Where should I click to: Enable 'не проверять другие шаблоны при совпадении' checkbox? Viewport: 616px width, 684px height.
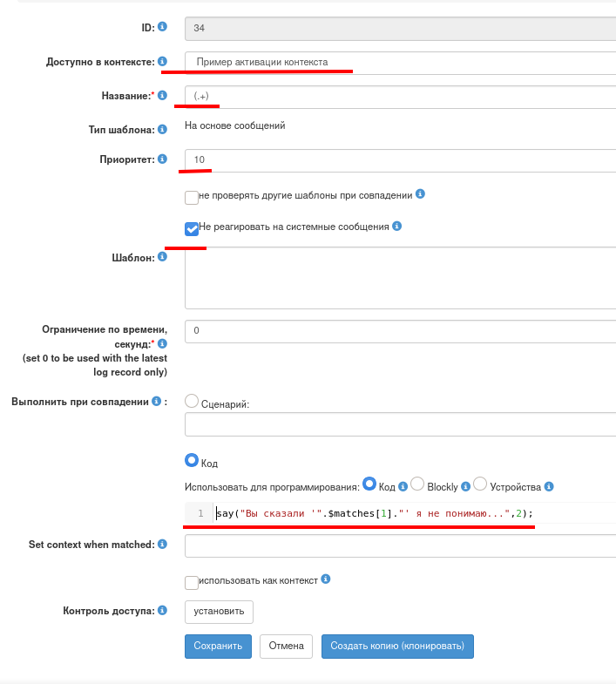(x=192, y=197)
